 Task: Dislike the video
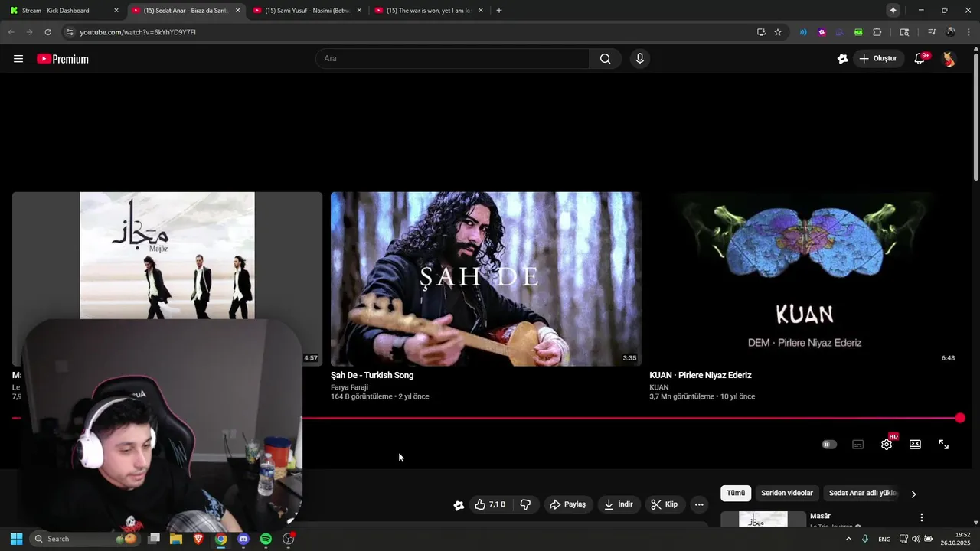[525, 504]
